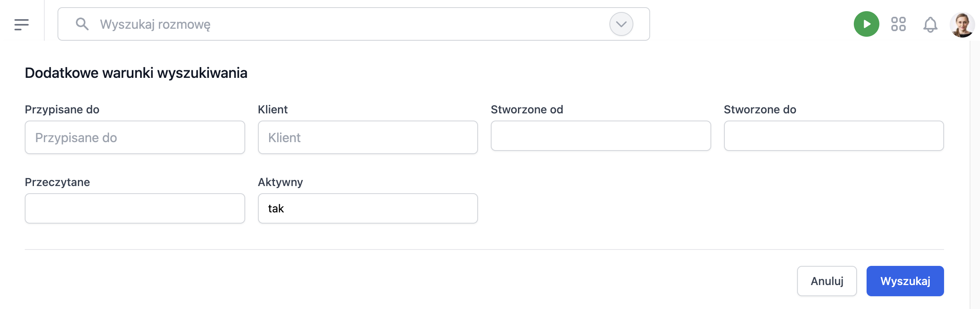Click the 'Przeczytane' field label
Screen dimensions: 980x309
pos(57,182)
